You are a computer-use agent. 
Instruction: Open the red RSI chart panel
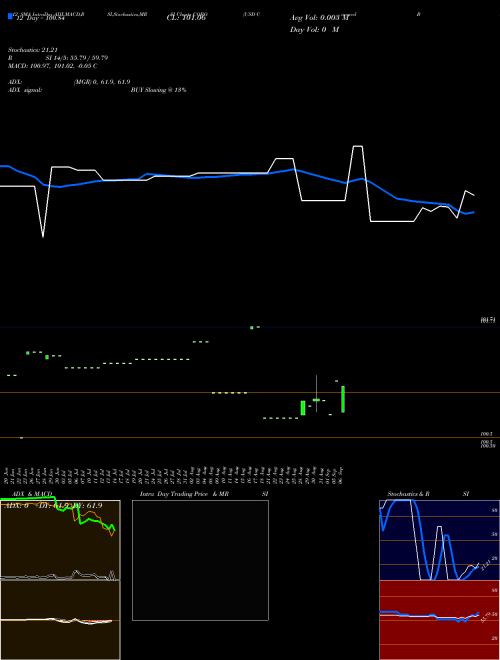pos(439,620)
